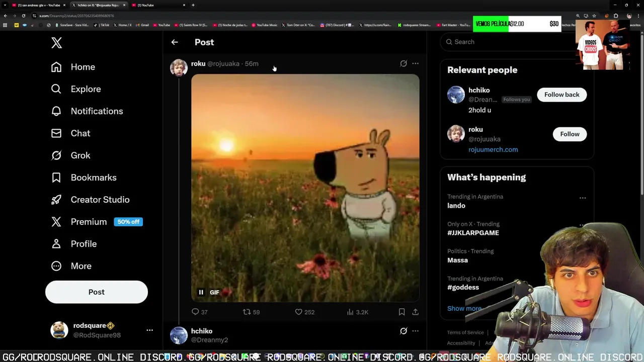View post analytics showing 3.2K views
The height and width of the screenshot is (362, 644).
click(357, 312)
